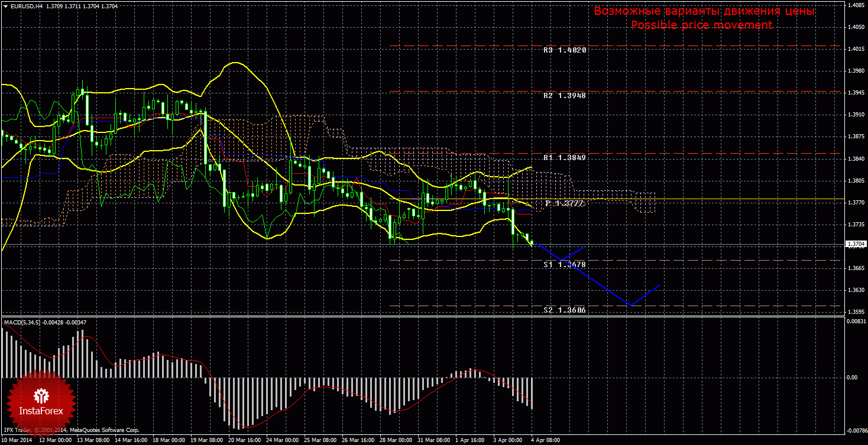Click the blue forecast line's lowest point

631,305
